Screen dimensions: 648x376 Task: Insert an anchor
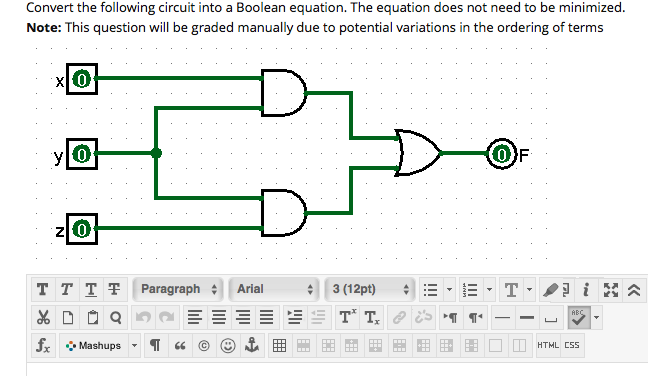pyautogui.click(x=252, y=345)
